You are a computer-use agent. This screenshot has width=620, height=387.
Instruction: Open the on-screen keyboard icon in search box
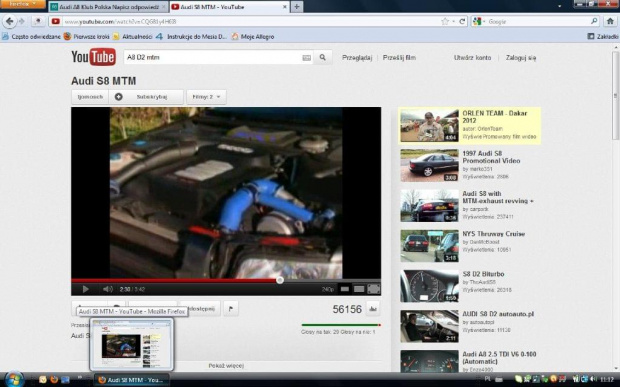coord(306,58)
